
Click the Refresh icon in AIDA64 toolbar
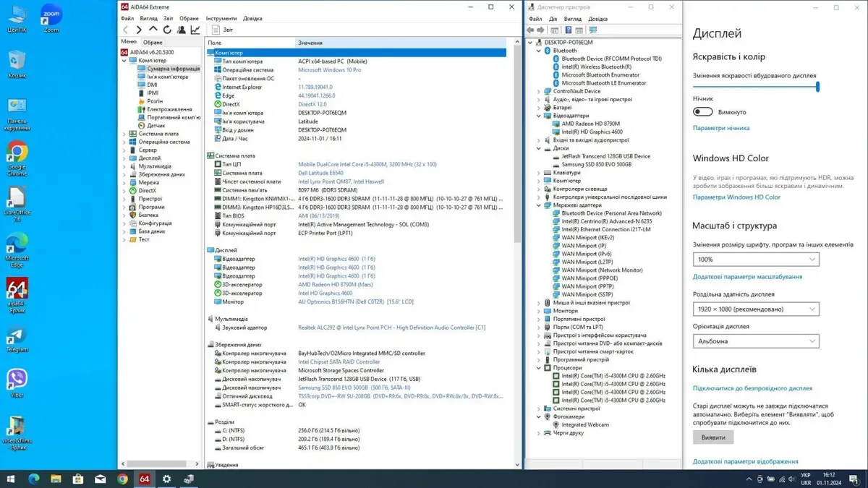pos(167,30)
